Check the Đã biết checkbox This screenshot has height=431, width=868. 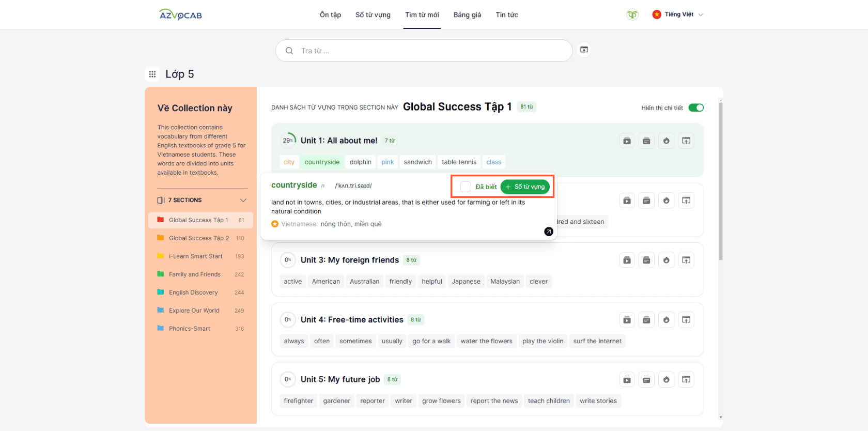466,187
